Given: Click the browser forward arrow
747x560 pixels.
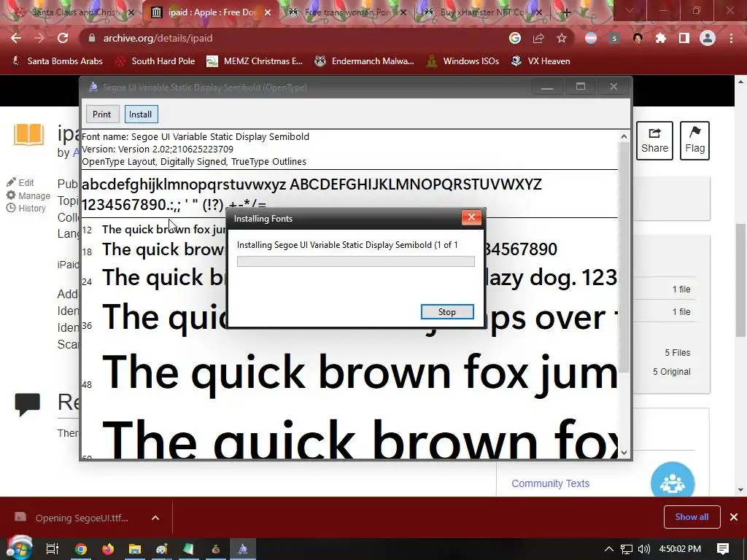Looking at the screenshot, I should pyautogui.click(x=39, y=38).
